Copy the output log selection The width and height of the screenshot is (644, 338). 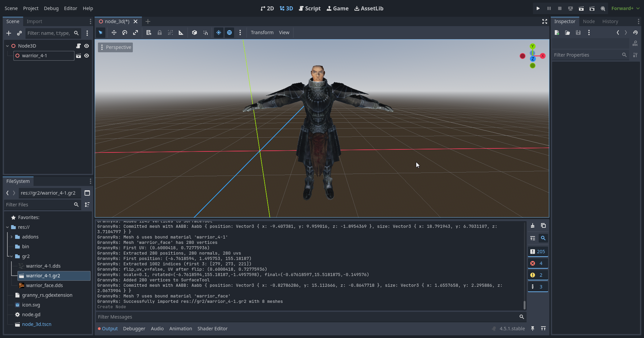click(543, 226)
